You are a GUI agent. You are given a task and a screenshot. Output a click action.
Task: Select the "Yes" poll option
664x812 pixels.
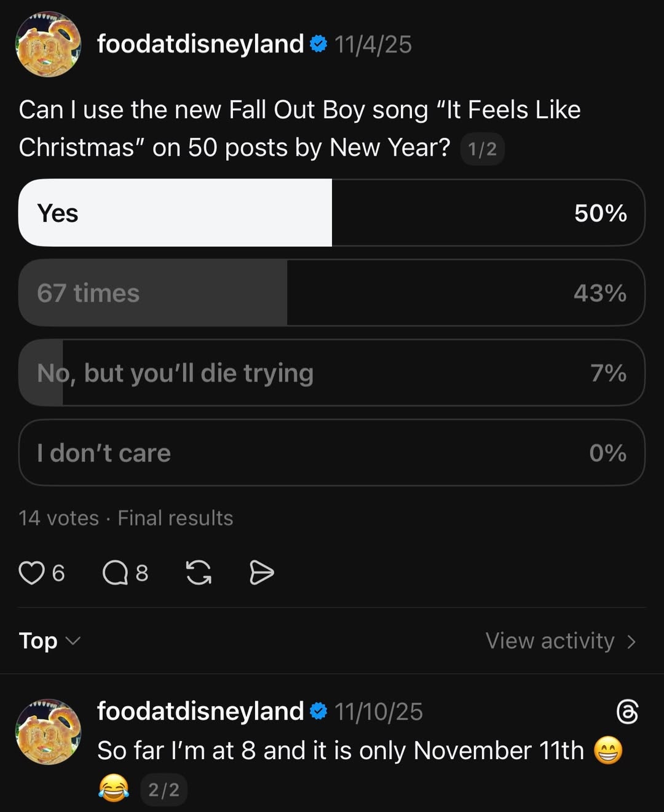331,213
